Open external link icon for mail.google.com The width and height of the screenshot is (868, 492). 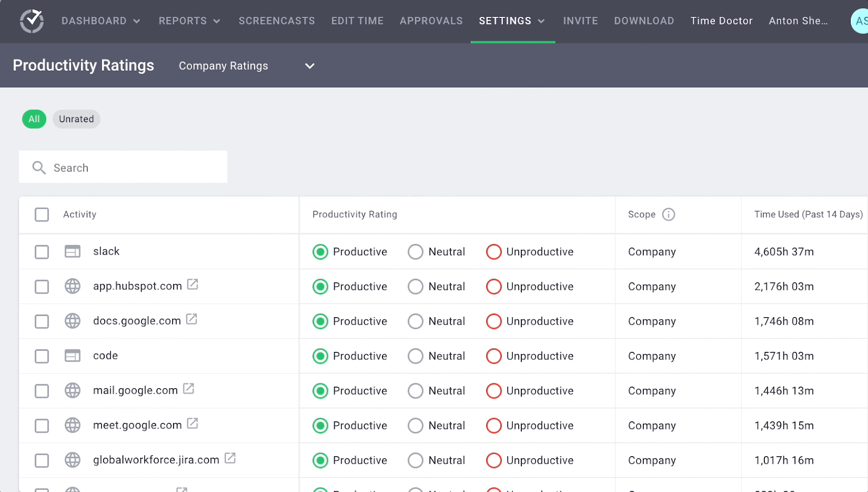pos(189,388)
